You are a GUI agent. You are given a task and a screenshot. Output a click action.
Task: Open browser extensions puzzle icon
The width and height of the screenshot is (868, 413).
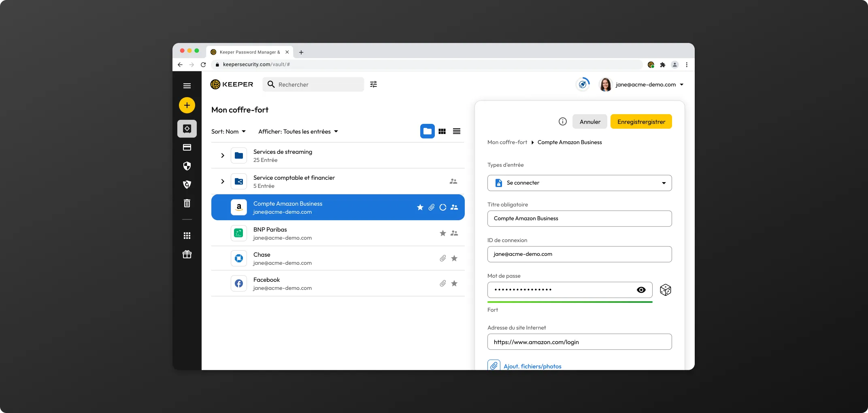pos(662,64)
